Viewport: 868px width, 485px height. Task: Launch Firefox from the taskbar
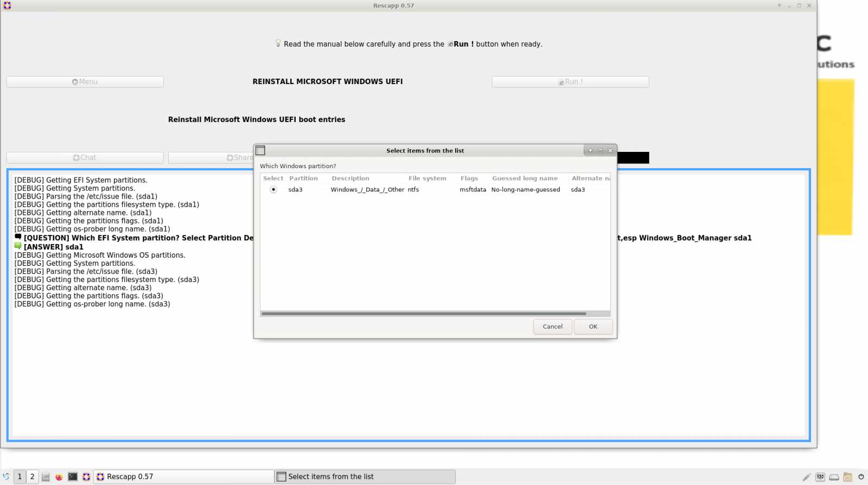(x=59, y=477)
